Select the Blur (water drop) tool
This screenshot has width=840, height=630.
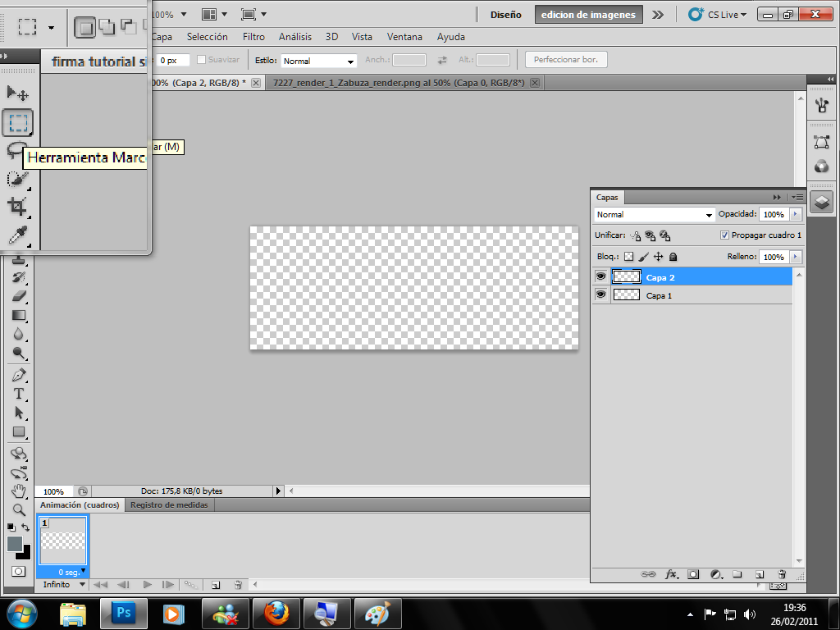[x=19, y=334]
